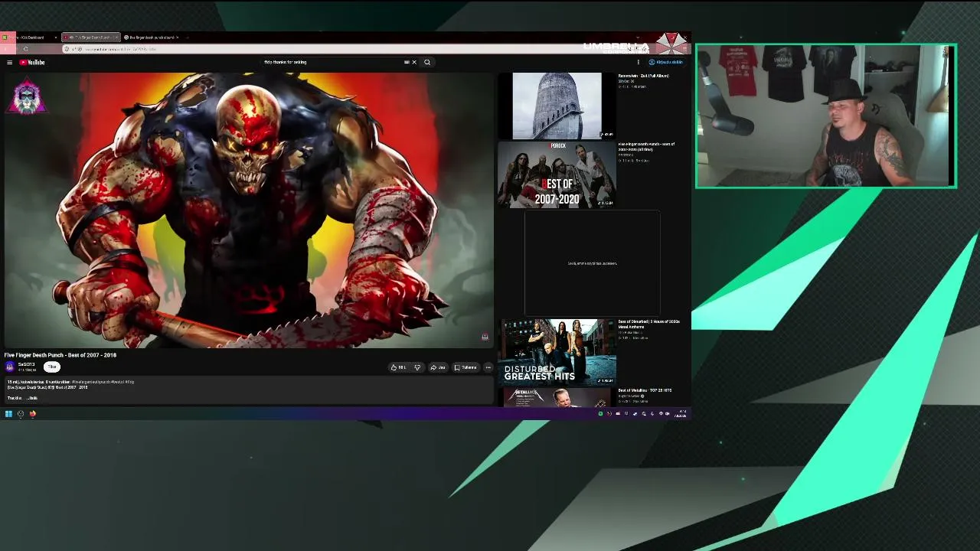This screenshot has height=551, width=980.
Task: Reload the page in the browser
Action: point(25,49)
